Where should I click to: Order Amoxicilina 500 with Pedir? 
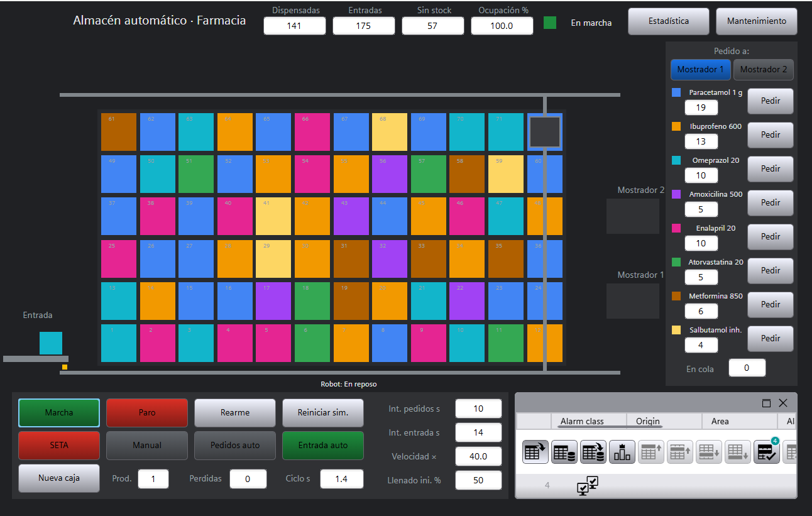coord(771,202)
